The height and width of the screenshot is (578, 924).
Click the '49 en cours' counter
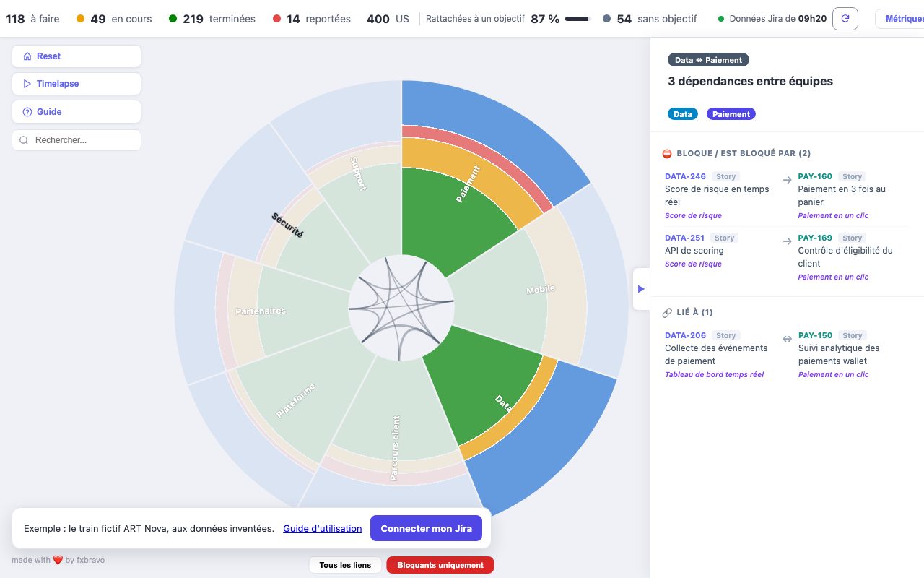pos(114,19)
